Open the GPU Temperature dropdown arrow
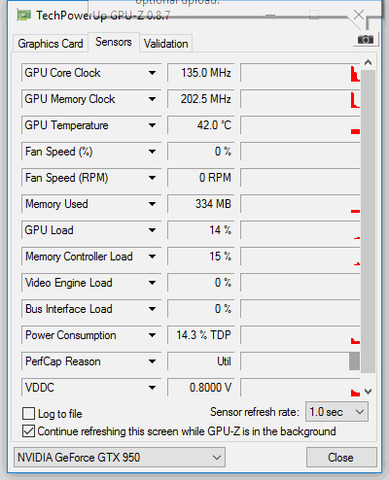 click(x=152, y=125)
